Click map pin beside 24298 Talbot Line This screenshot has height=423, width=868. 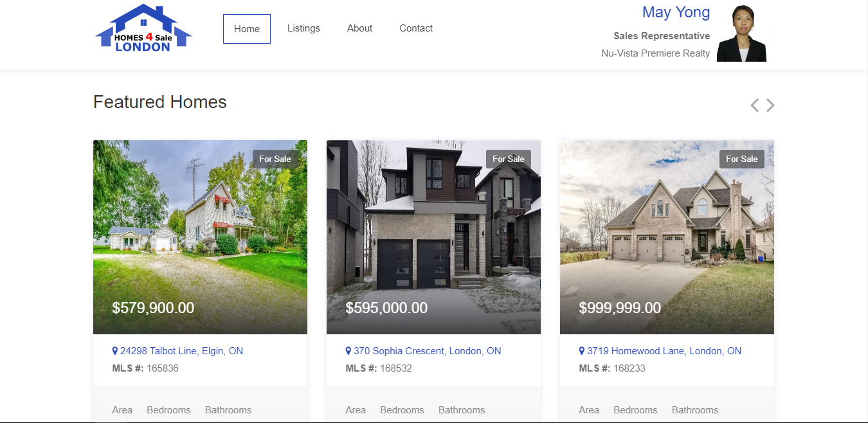[115, 351]
